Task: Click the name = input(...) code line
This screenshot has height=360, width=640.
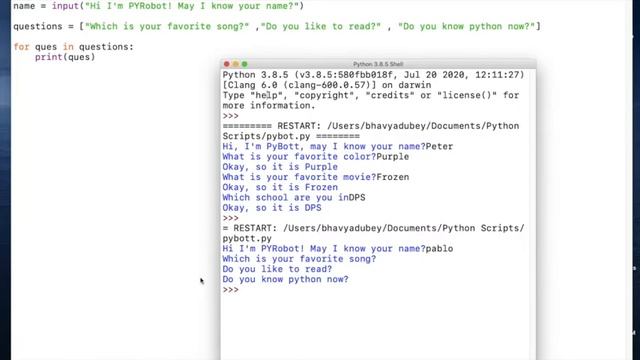Action: [x=158, y=6]
